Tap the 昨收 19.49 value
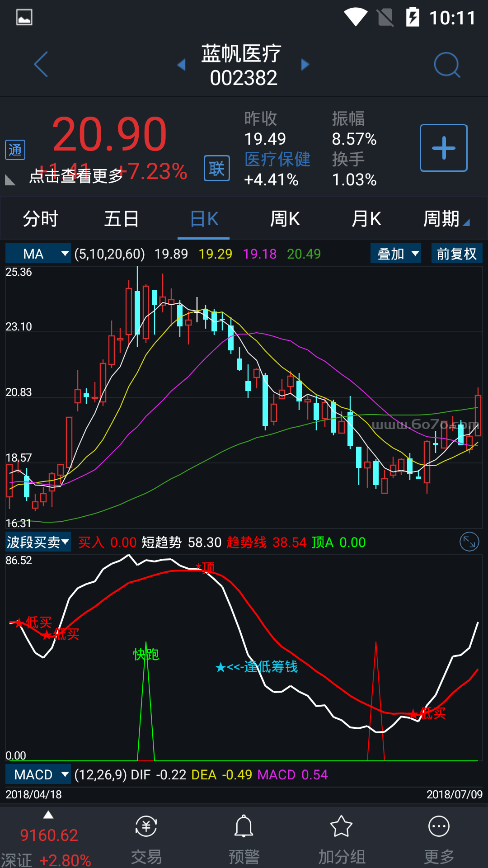This screenshot has width=488, height=868. coord(265,139)
